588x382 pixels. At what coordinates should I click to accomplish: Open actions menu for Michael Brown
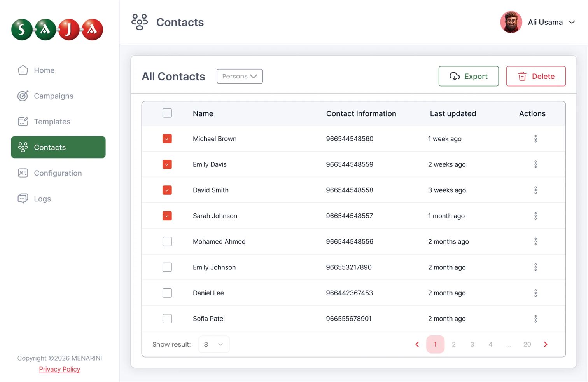click(x=535, y=139)
